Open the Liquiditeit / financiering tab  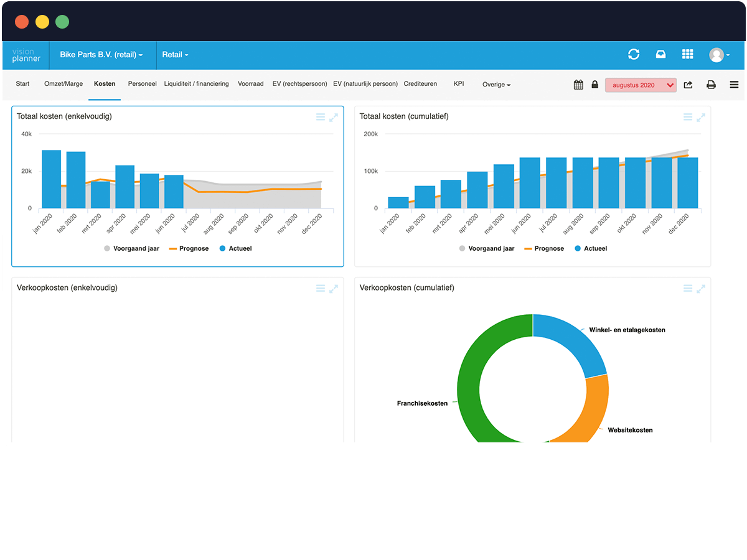pos(196,83)
